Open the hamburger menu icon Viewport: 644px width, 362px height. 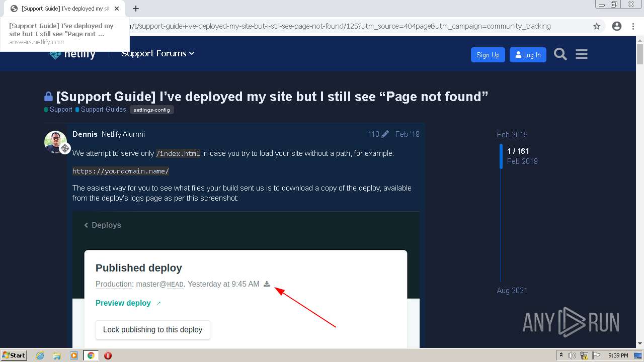click(582, 54)
